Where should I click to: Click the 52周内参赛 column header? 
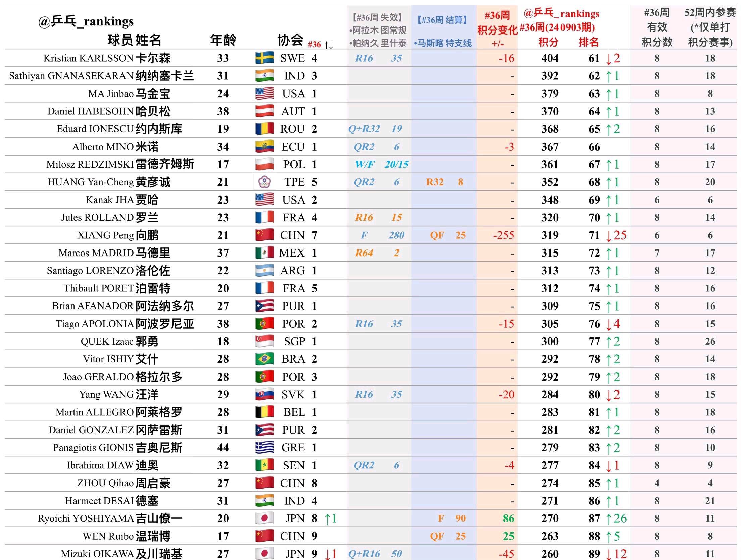(710, 27)
